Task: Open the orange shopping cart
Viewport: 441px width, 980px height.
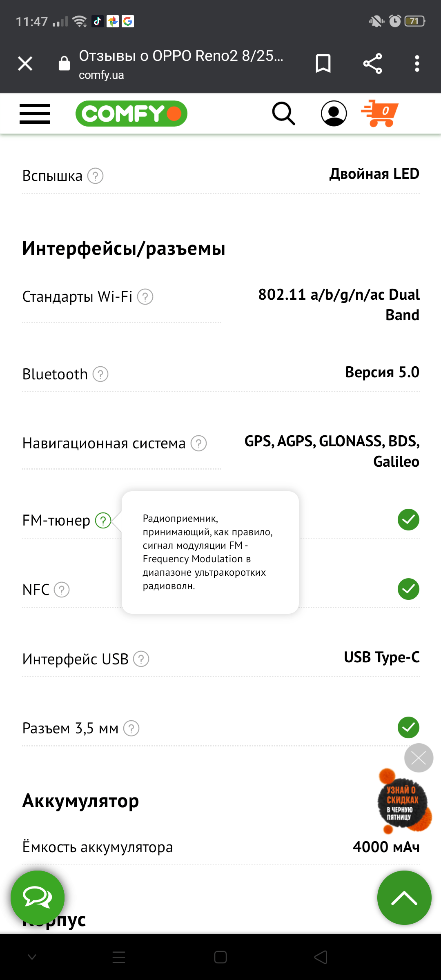Action: [380, 113]
